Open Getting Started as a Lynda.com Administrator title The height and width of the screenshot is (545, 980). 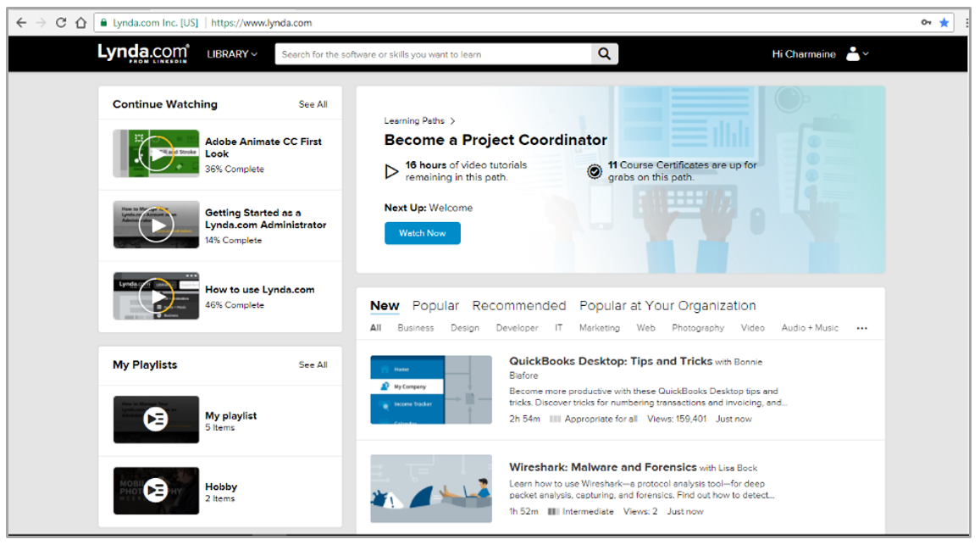266,219
